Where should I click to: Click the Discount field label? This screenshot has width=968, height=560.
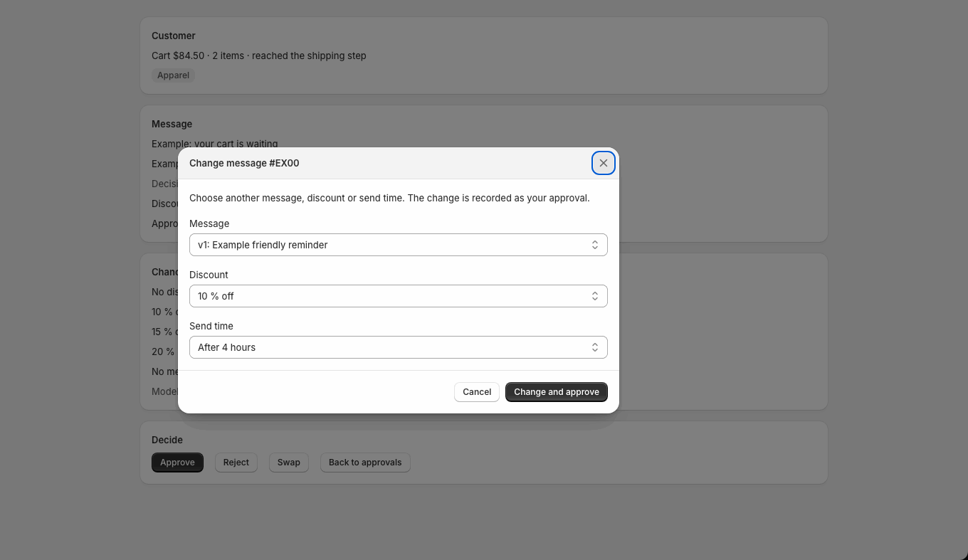[209, 275]
